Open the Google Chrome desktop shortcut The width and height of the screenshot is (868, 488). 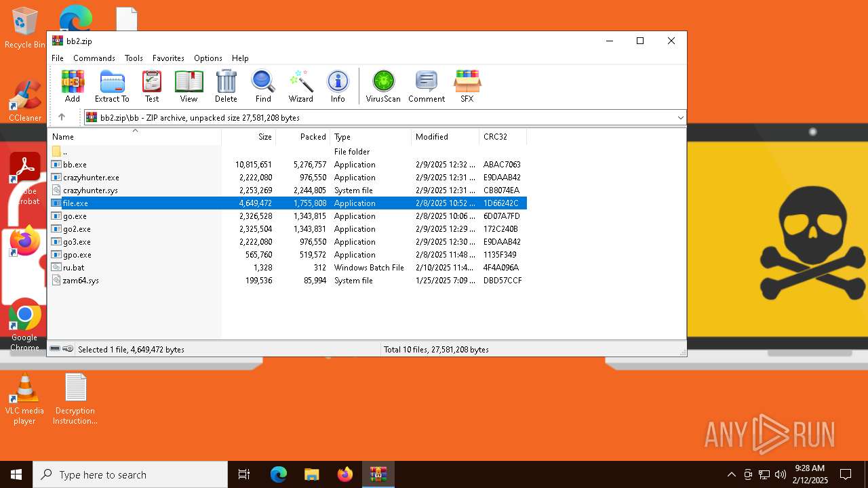pos(24,325)
